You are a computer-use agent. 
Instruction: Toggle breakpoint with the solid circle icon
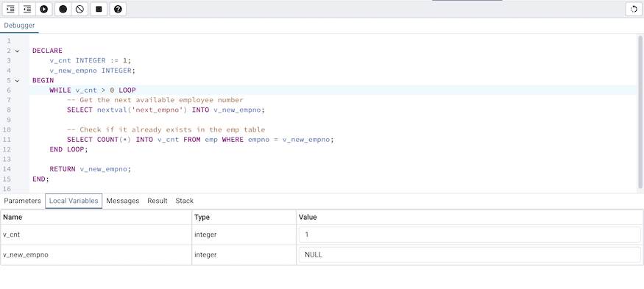pyautogui.click(x=63, y=9)
